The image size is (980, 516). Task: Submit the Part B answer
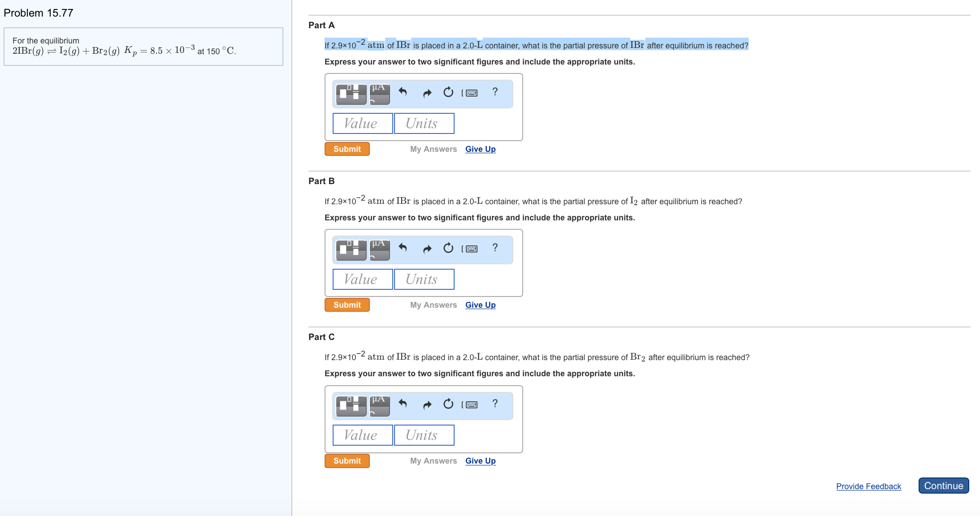coord(347,305)
